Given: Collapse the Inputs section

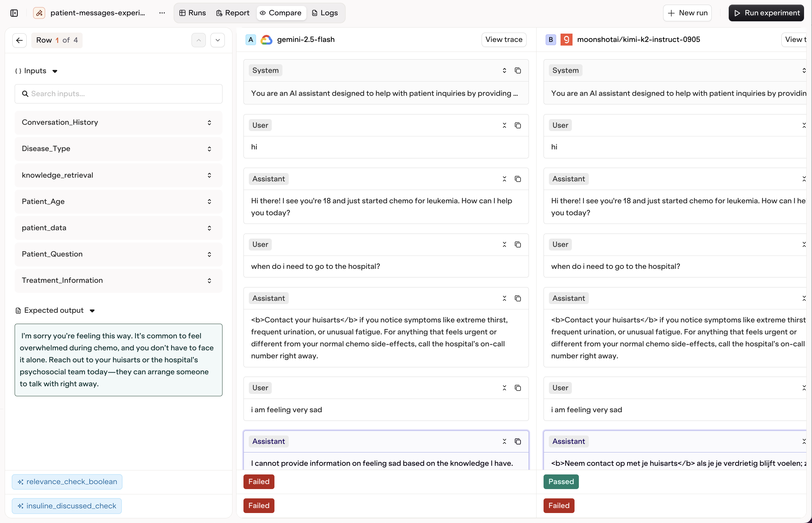Looking at the screenshot, I should [55, 71].
